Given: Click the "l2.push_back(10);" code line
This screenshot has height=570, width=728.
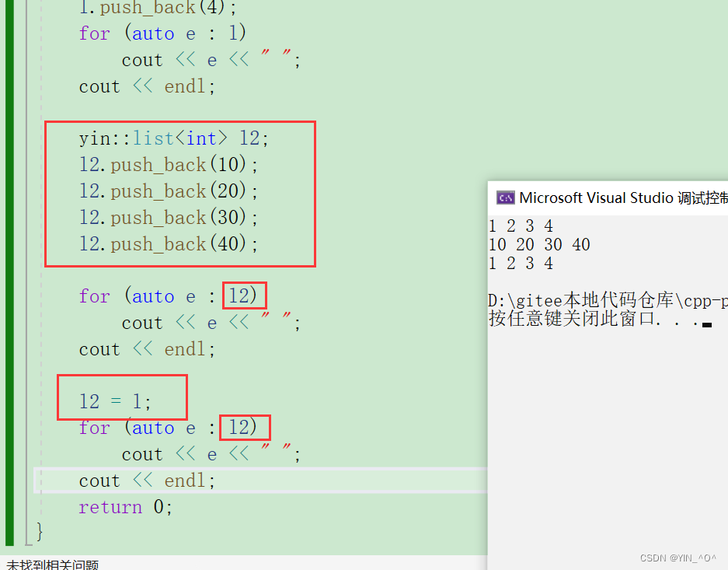Looking at the screenshot, I should (x=168, y=164).
